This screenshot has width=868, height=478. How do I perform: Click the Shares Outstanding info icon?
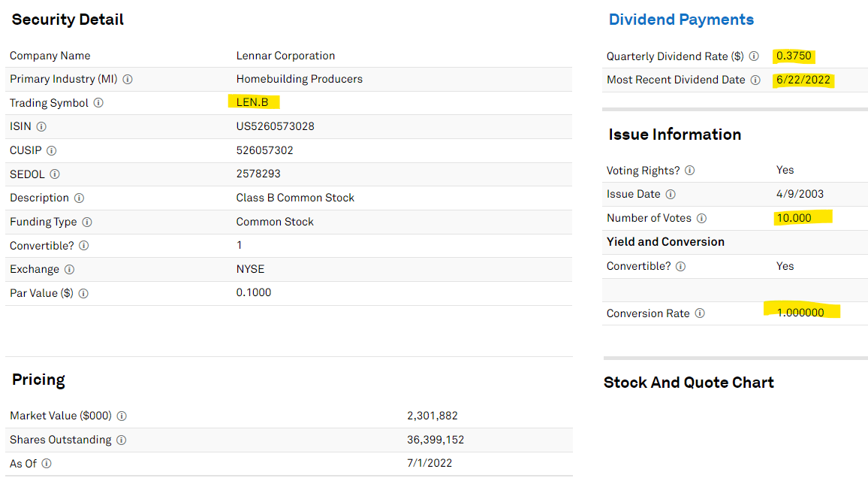121,440
